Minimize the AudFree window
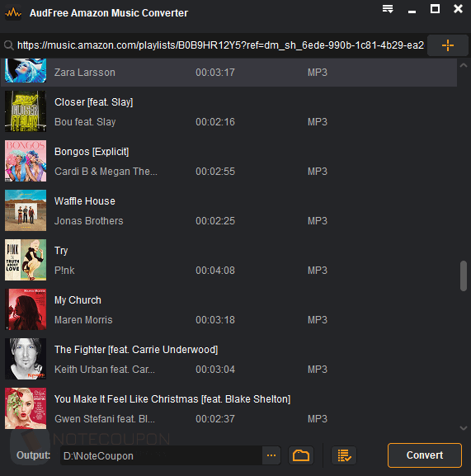The image size is (471, 476). pos(412,12)
